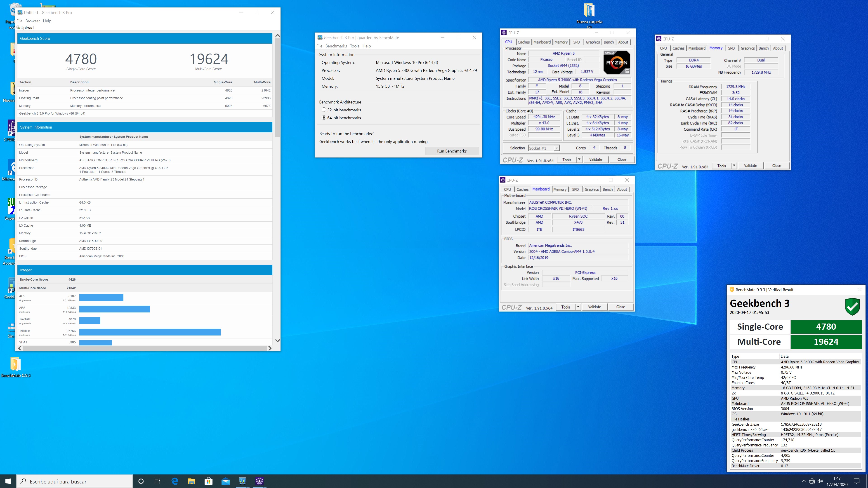Open File Explorer from the taskbar

pos(191,481)
